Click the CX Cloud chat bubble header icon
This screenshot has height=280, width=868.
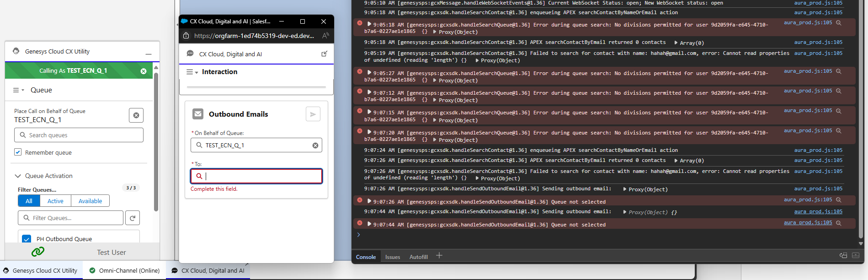point(190,54)
